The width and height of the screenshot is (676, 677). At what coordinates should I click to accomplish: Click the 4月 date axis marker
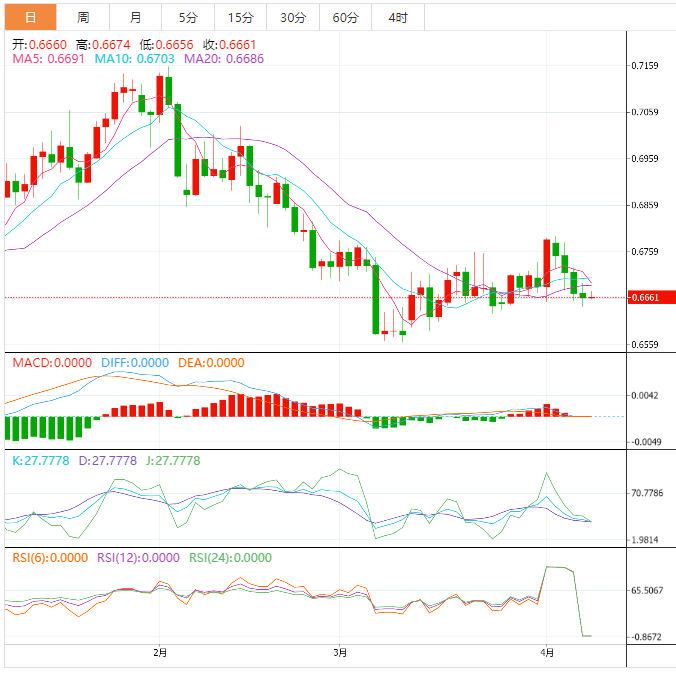click(545, 653)
